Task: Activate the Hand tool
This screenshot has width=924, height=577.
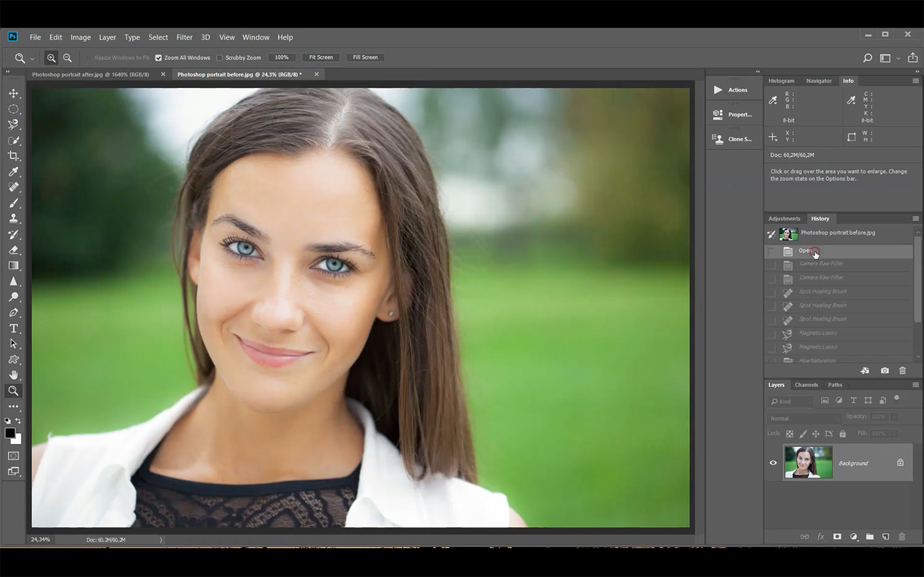Action: point(14,375)
